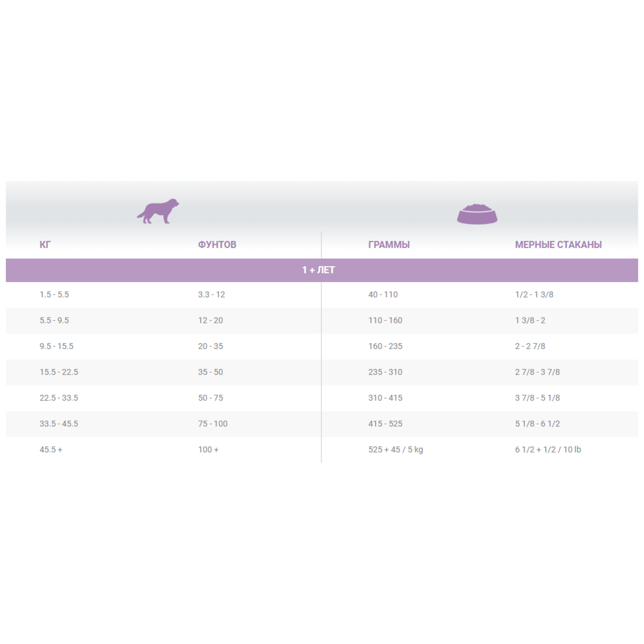Click the МЕРНЫЕ СТАКАНЫ column header
This screenshot has height=644, width=644.
(558, 245)
